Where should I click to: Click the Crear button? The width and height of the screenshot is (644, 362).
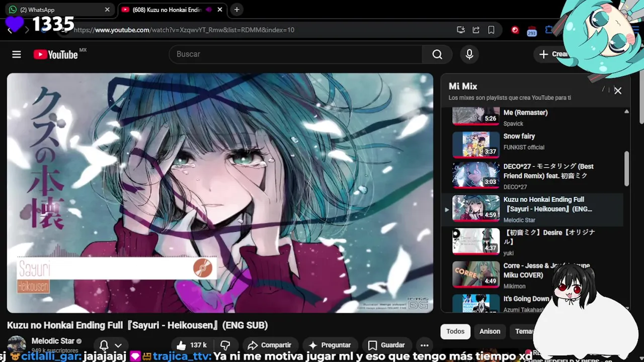coord(553,54)
